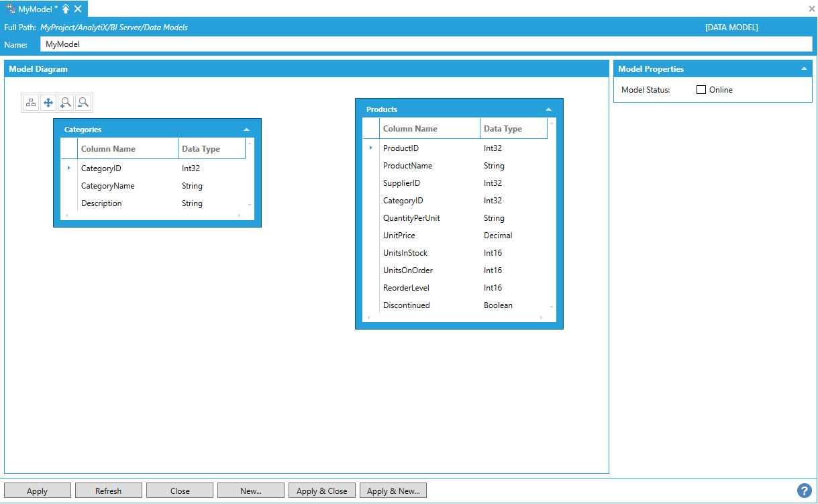Click the data model icon on the tab
Screen dimensions: 818x504
(x=11, y=9)
